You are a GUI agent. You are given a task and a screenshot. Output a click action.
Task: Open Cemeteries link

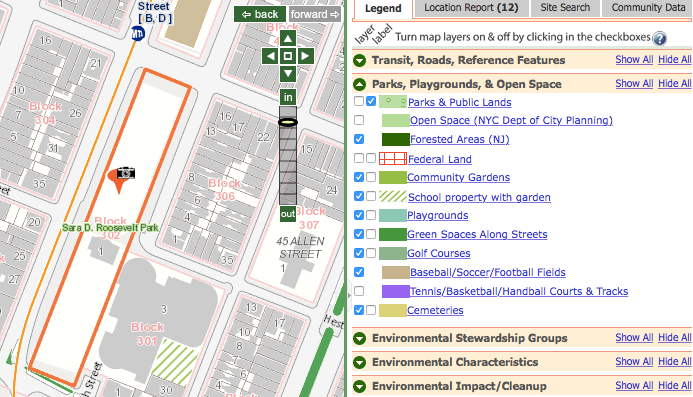pyautogui.click(x=435, y=310)
